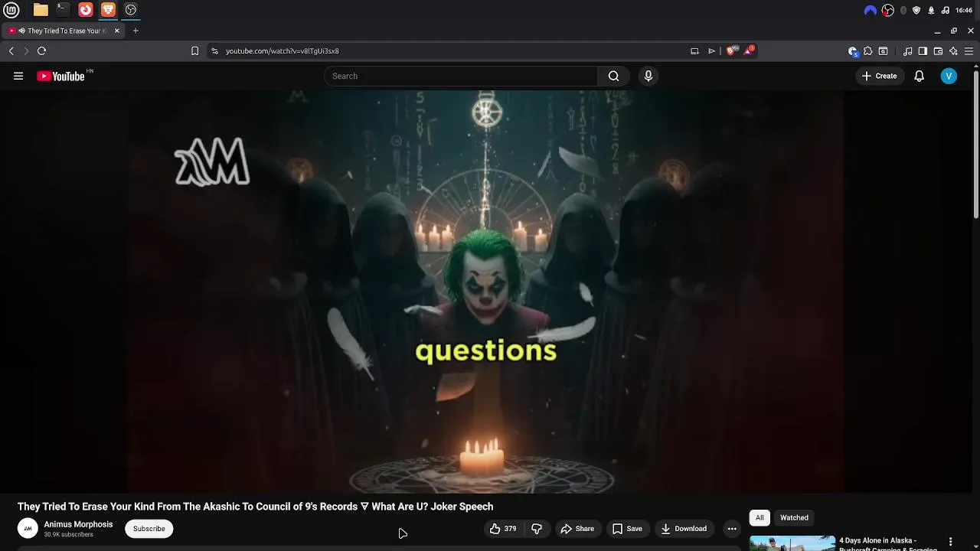
Task: Go forward in browser history
Action: click(x=26, y=51)
